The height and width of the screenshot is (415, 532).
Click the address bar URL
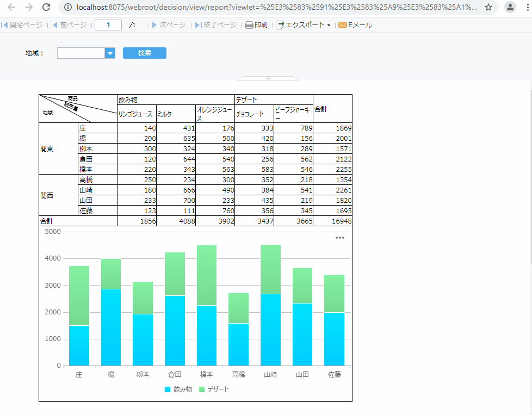pyautogui.click(x=276, y=7)
